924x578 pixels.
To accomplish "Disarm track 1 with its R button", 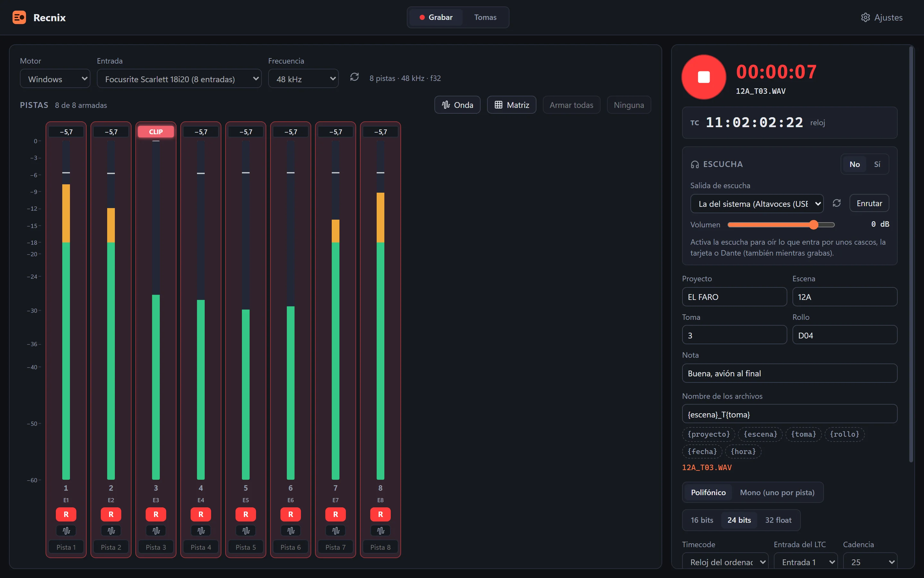I will pyautogui.click(x=66, y=514).
